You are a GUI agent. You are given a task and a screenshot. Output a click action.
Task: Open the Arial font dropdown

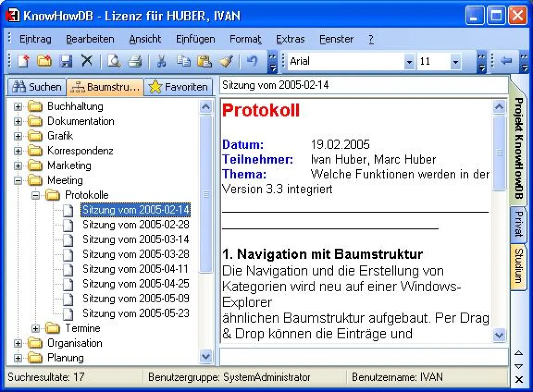[x=409, y=61]
